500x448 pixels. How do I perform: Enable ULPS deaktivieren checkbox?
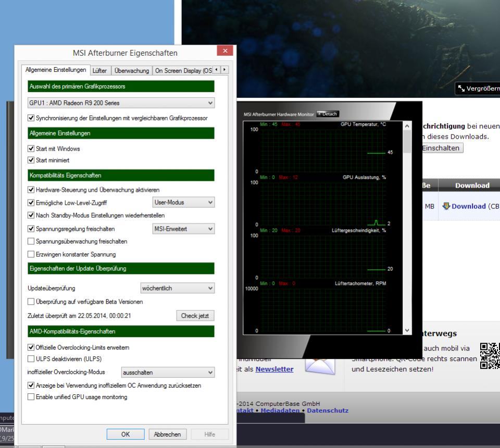31,359
